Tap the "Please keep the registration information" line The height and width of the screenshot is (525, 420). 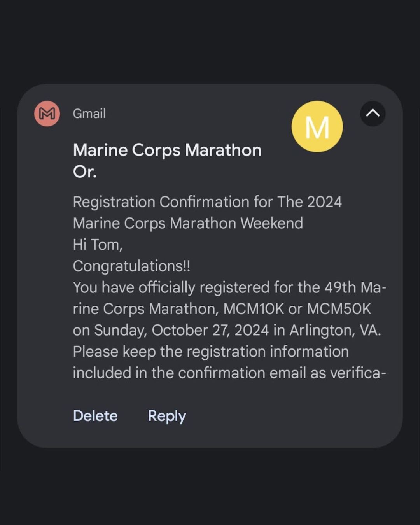tap(210, 352)
